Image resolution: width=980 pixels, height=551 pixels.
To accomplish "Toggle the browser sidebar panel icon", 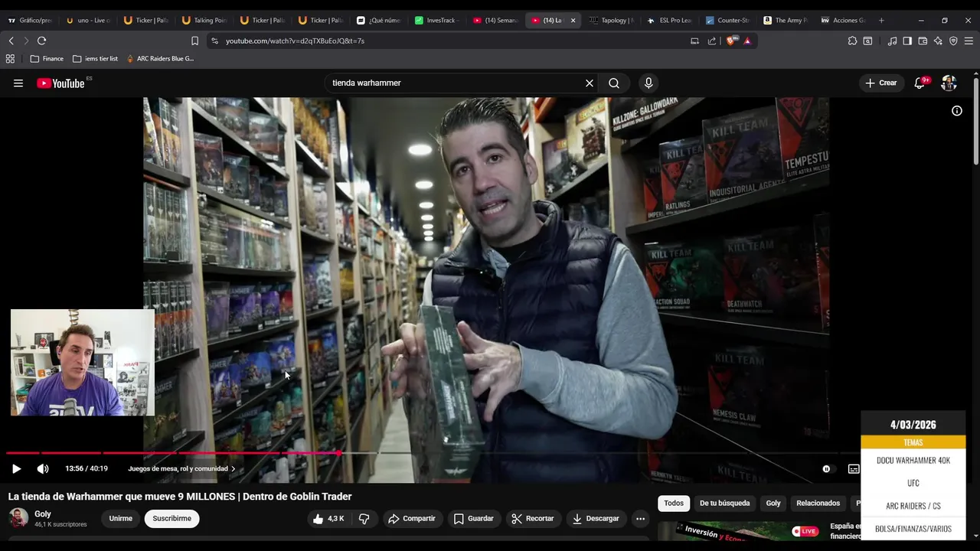I will point(907,41).
